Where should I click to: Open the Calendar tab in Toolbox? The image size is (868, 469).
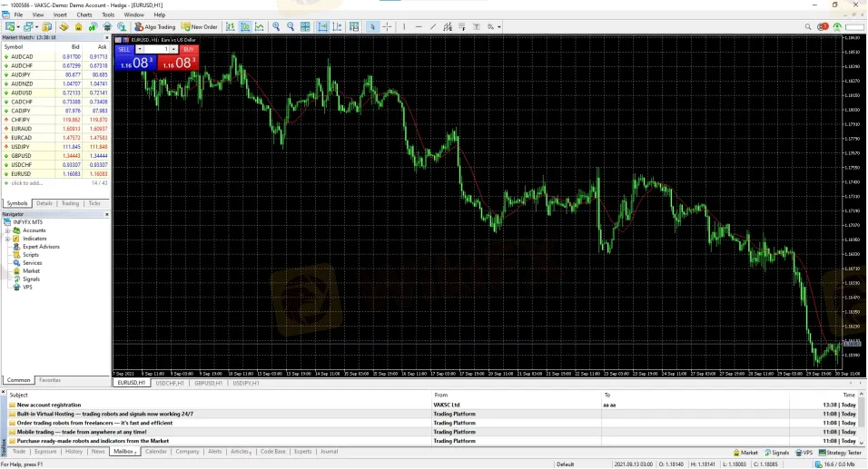coord(155,452)
